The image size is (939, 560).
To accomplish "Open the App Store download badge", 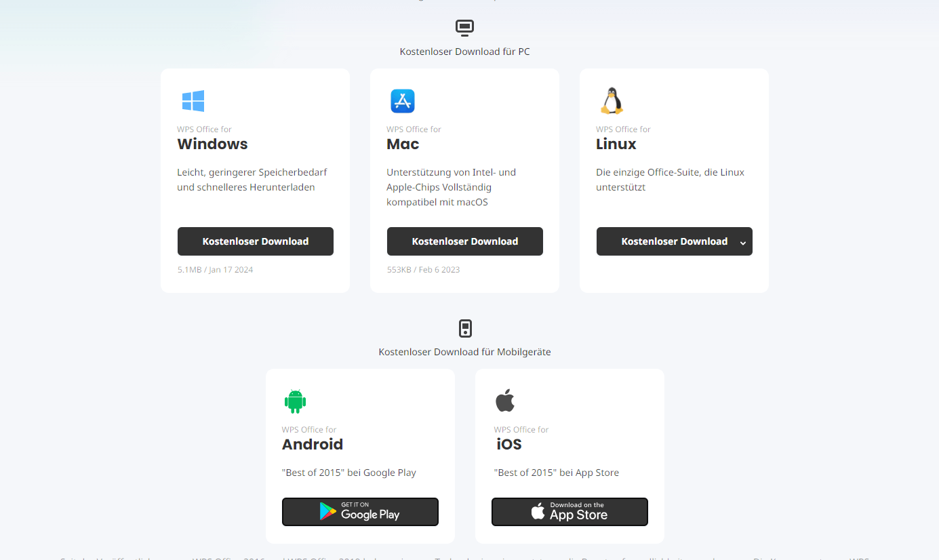I will point(570,512).
